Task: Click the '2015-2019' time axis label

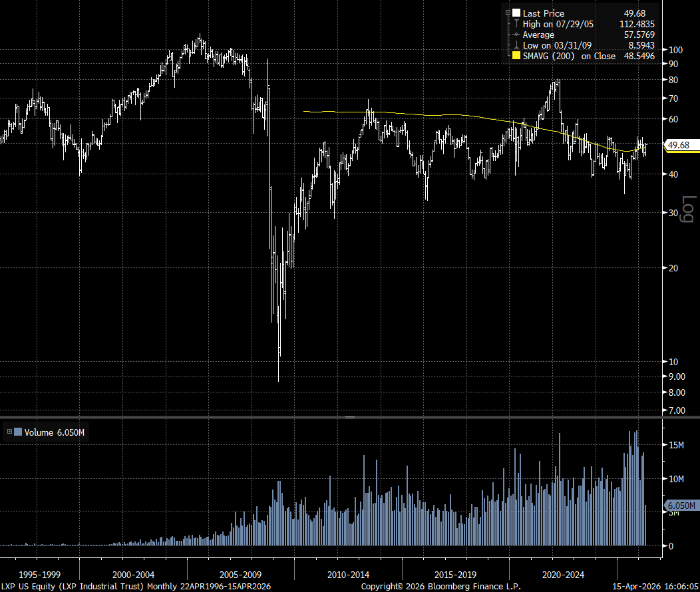Action: [x=455, y=575]
